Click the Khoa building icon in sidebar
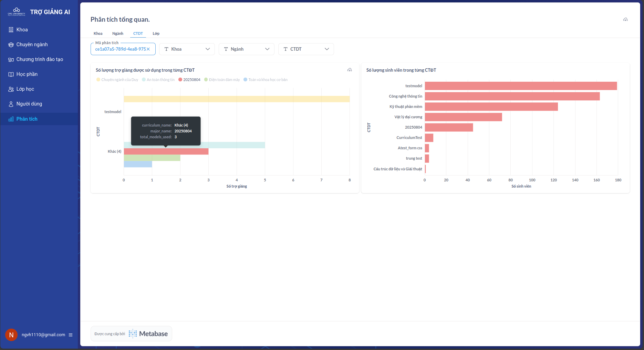The height and width of the screenshot is (350, 644). 11,30
